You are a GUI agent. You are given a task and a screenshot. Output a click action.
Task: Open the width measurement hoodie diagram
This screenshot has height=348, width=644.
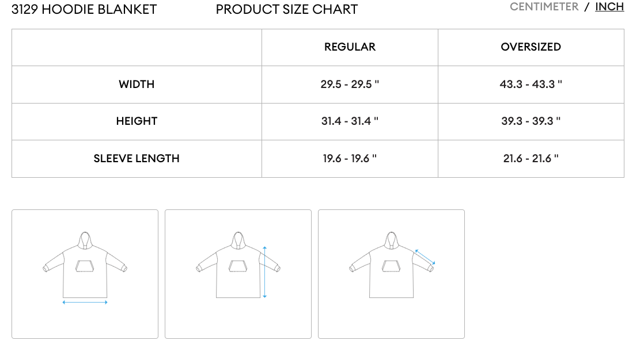click(85, 274)
